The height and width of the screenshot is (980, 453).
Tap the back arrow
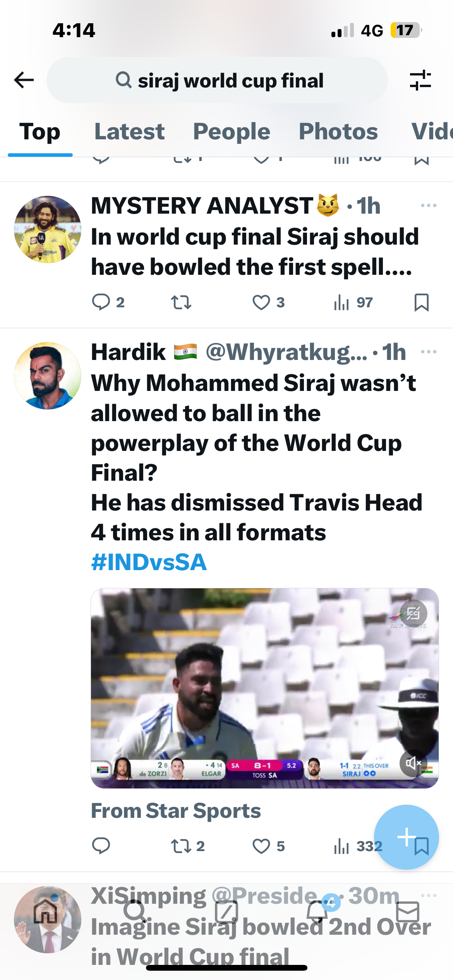tap(24, 80)
